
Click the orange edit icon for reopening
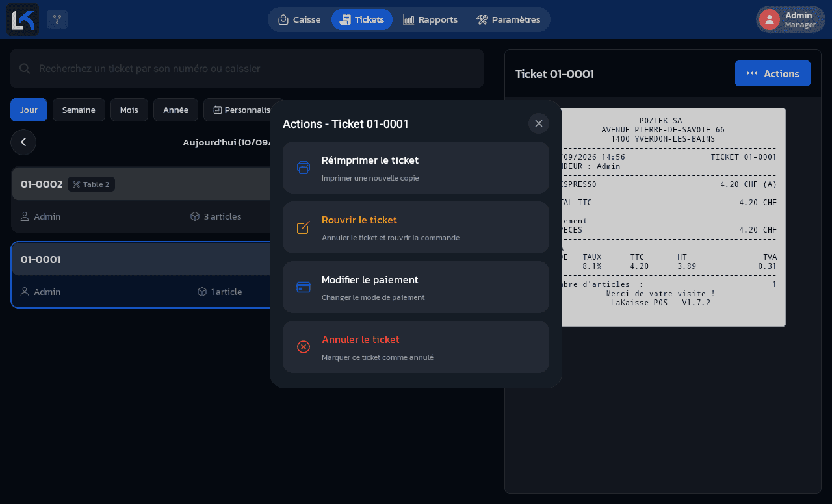pyautogui.click(x=304, y=227)
